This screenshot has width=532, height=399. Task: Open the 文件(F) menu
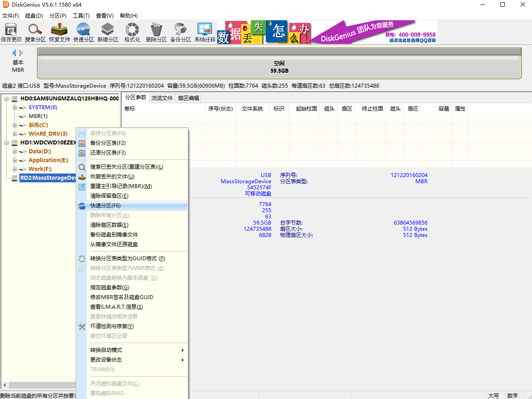click(x=11, y=16)
